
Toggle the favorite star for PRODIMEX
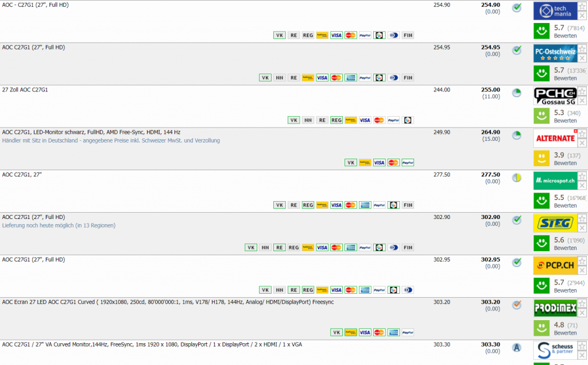582,303
